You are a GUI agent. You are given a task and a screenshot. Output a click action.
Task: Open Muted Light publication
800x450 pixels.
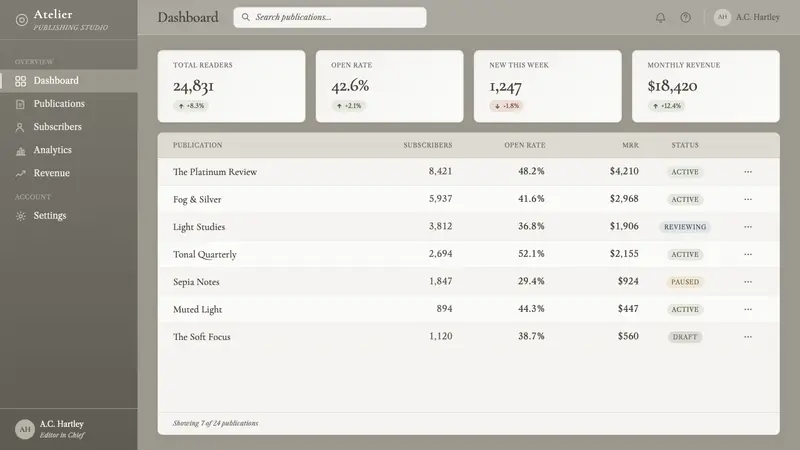(x=197, y=310)
